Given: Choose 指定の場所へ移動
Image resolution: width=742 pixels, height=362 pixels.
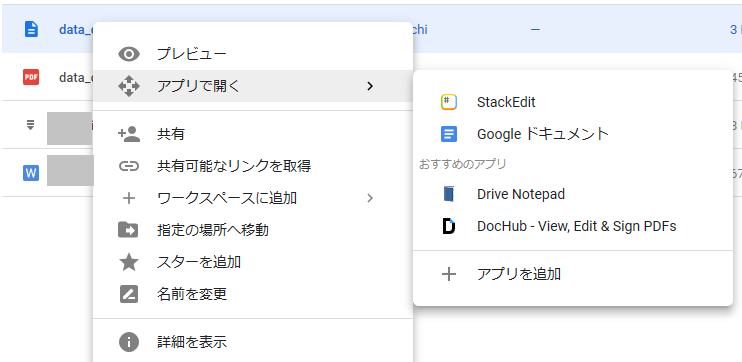Looking at the screenshot, I should [253, 230].
